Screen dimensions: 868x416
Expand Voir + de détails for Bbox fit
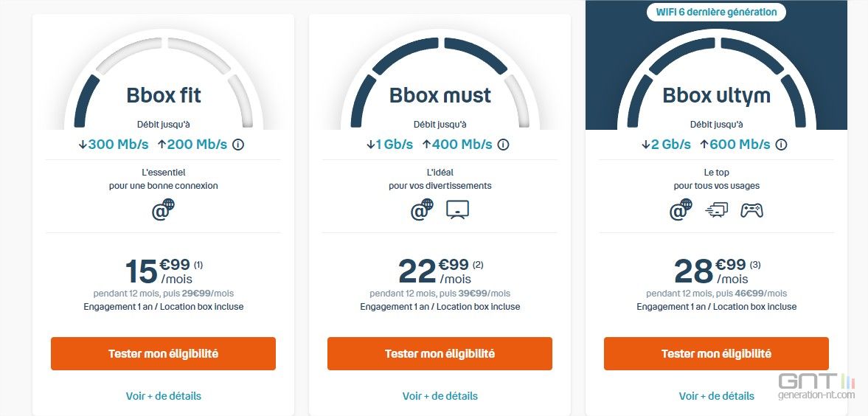click(163, 396)
